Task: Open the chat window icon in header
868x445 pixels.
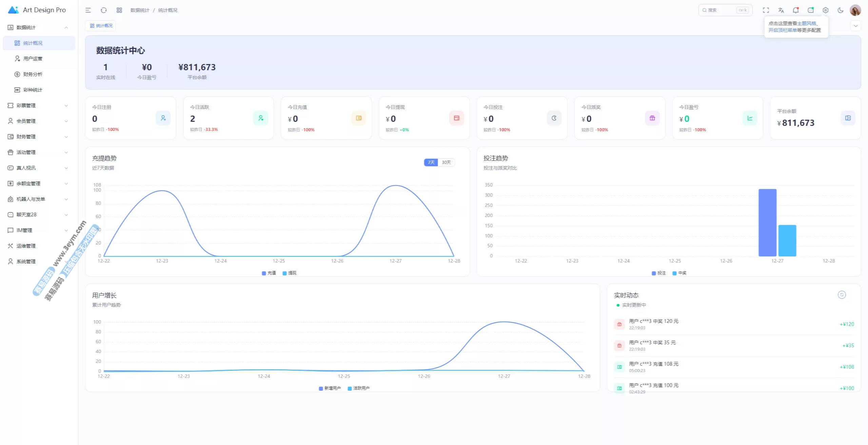Action: pos(811,10)
